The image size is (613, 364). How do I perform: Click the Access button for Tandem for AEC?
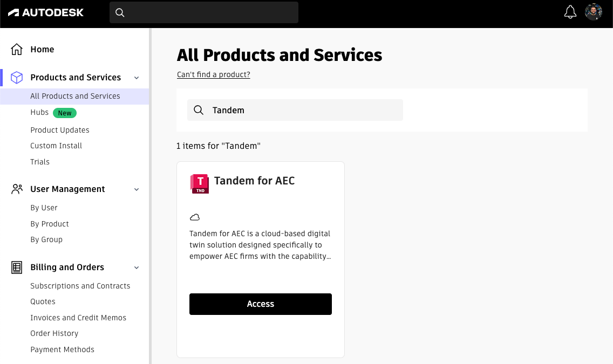point(260,304)
